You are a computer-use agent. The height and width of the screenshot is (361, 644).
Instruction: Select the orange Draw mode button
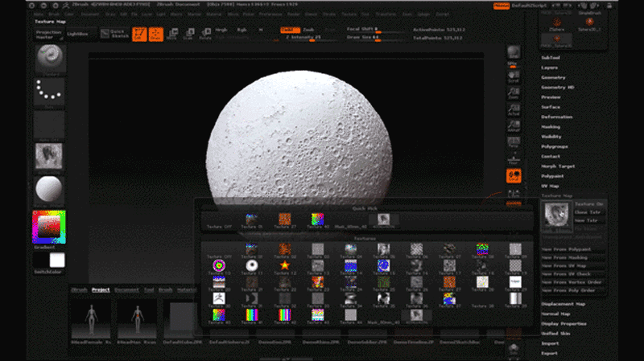(156, 34)
